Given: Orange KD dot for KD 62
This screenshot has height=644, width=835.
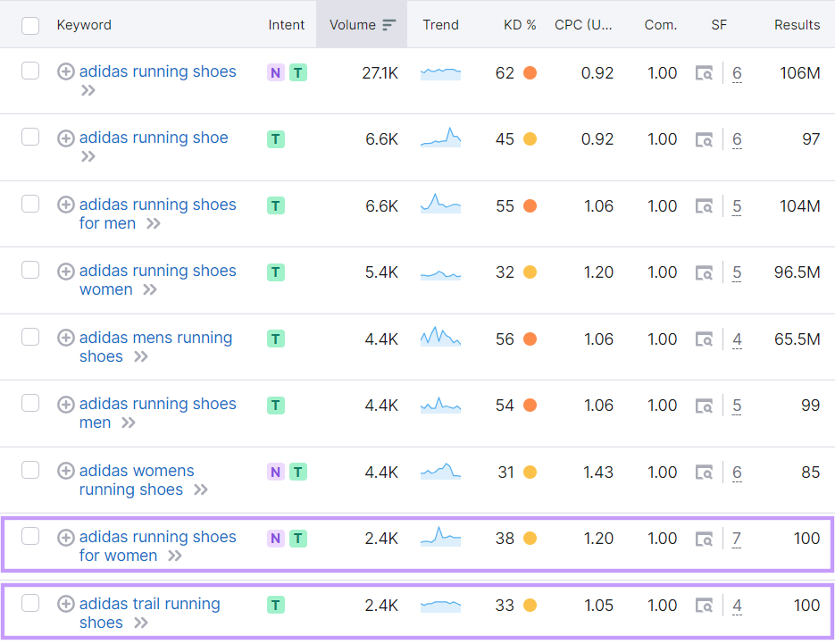Looking at the screenshot, I should tap(530, 73).
